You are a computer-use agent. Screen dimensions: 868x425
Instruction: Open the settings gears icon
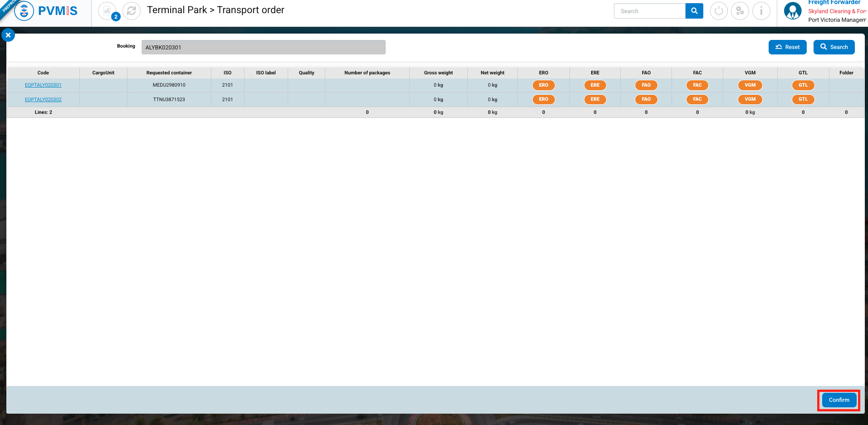tap(740, 11)
